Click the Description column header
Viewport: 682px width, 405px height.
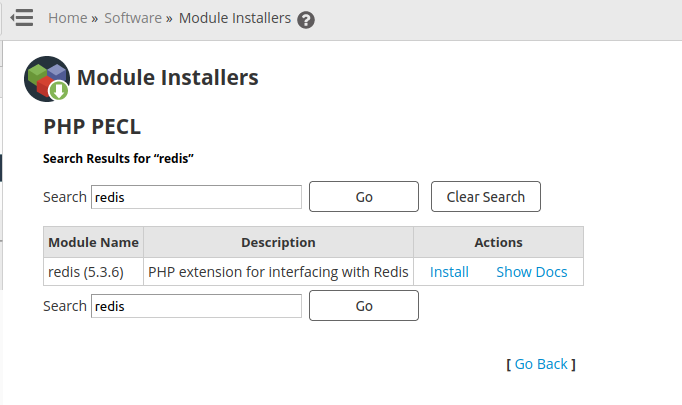[x=278, y=242]
